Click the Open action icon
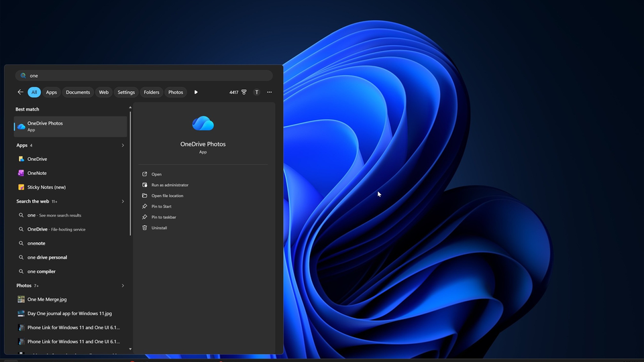644x362 pixels. (x=145, y=174)
